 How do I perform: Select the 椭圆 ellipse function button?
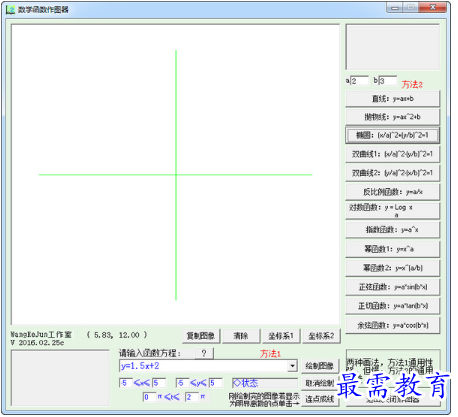(392, 135)
